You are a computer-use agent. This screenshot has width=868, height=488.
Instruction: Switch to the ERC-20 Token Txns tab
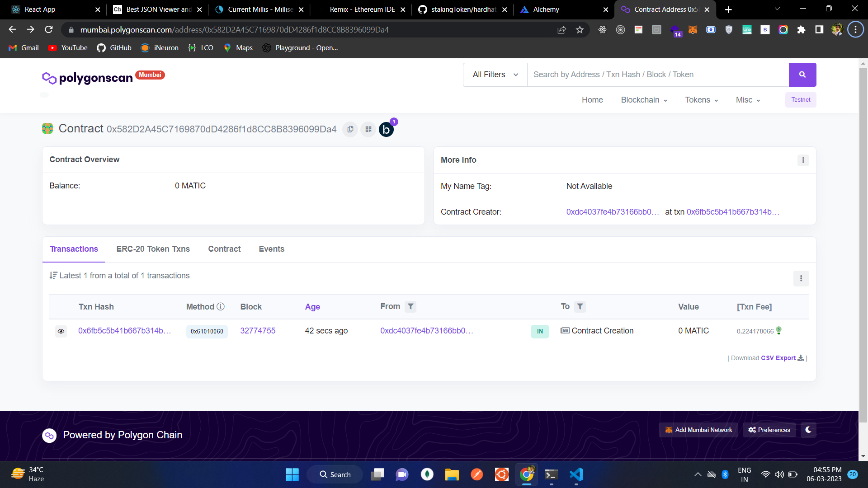[x=153, y=249]
